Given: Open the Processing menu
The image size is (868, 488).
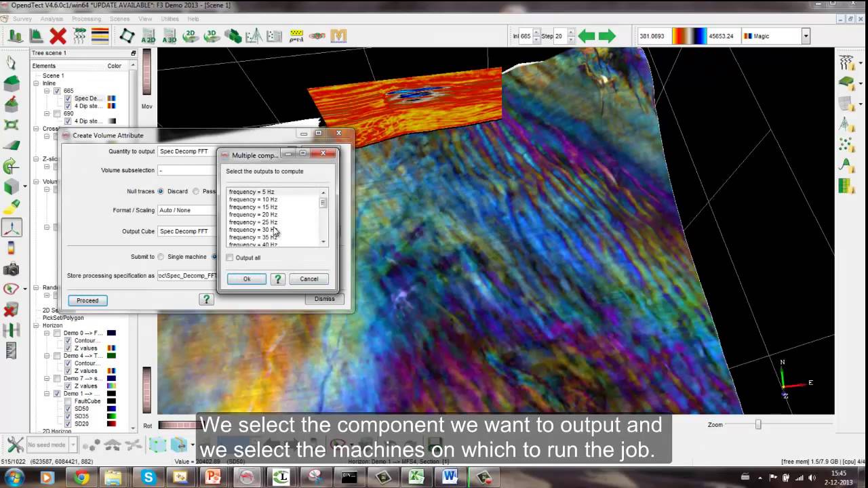Looking at the screenshot, I should pyautogui.click(x=86, y=19).
